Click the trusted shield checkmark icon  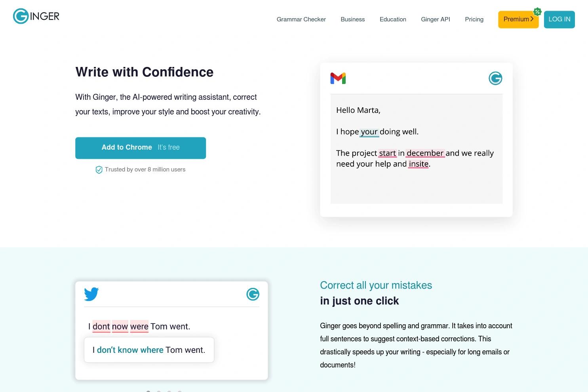[x=99, y=170]
